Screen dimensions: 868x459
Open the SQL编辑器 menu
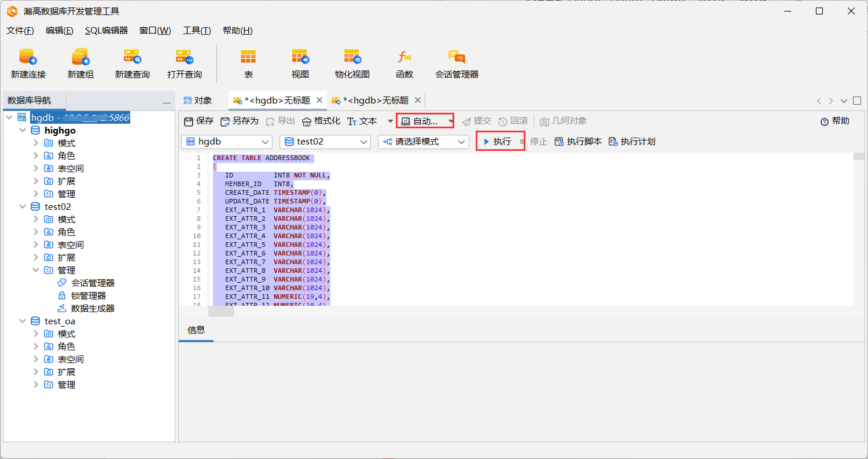[x=106, y=31]
